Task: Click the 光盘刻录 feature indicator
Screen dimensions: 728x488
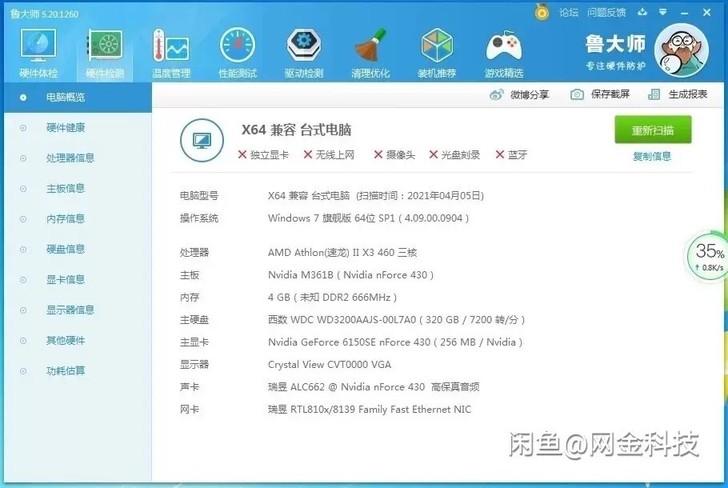Action: tap(454, 155)
